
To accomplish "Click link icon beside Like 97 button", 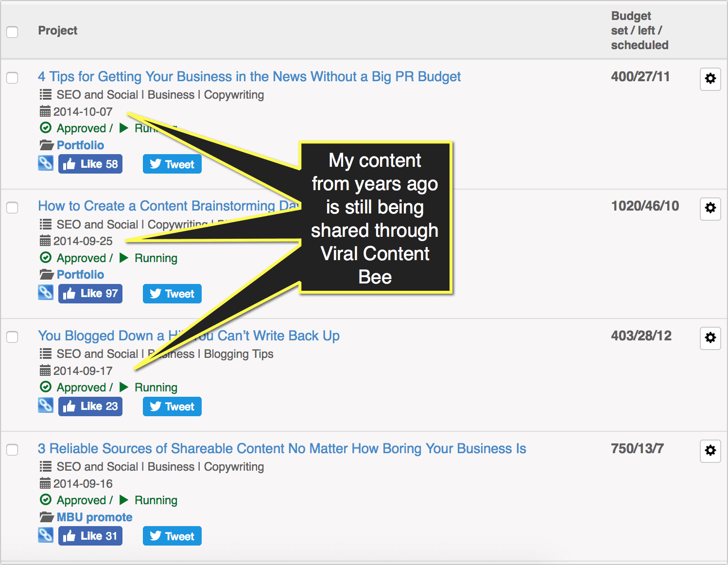I will coord(46,293).
